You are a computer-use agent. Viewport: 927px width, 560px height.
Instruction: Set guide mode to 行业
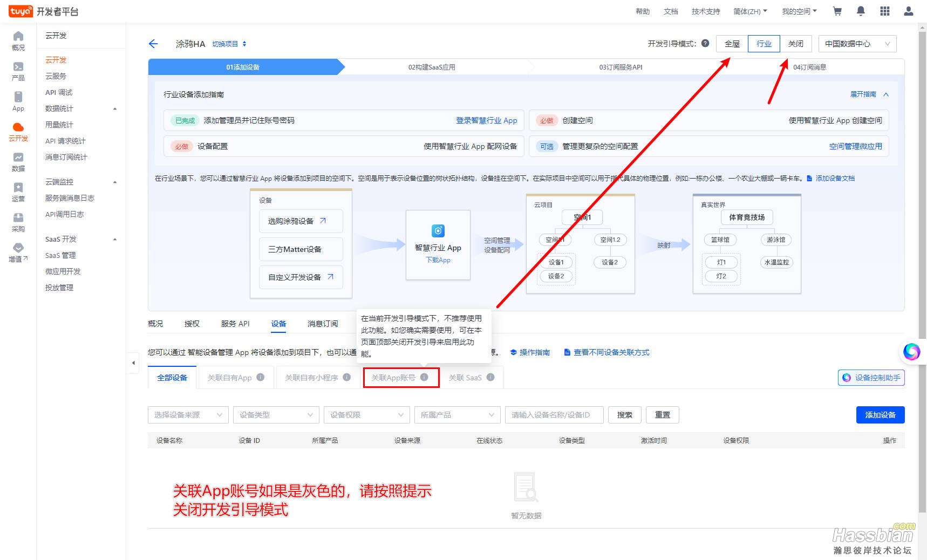coord(764,44)
